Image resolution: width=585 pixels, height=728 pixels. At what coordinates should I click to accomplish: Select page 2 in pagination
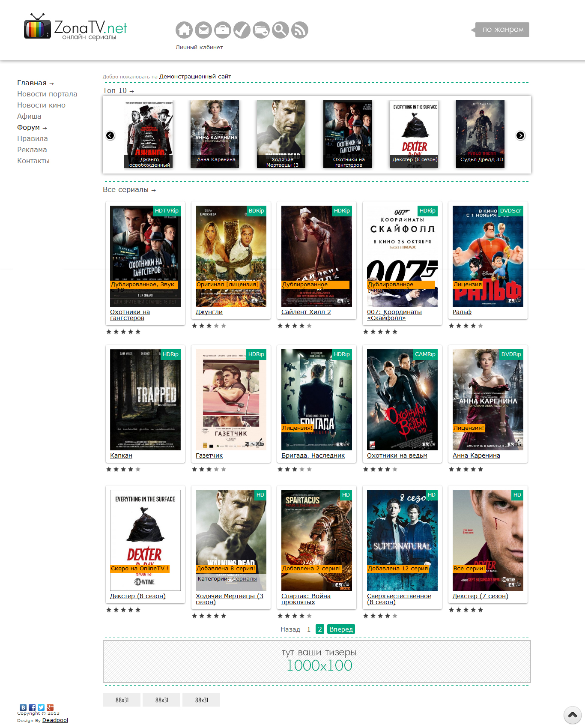(x=320, y=629)
